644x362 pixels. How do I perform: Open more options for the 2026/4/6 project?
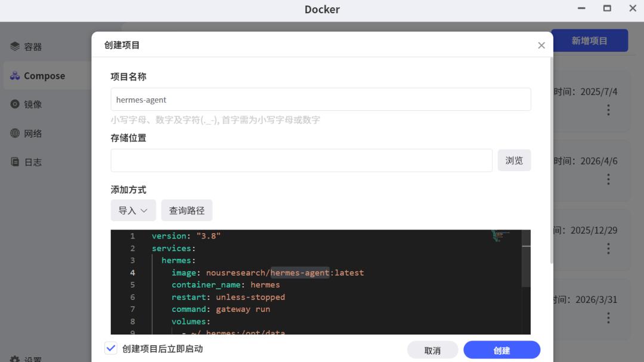(608, 179)
